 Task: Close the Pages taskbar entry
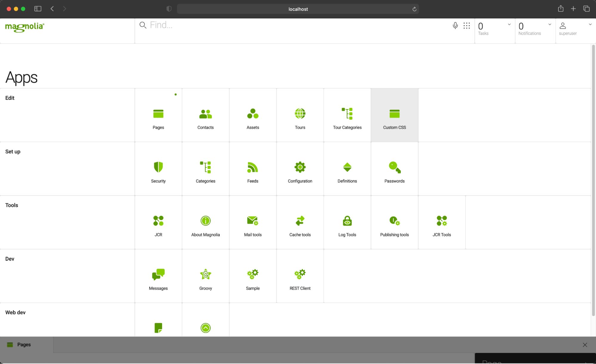click(x=585, y=345)
